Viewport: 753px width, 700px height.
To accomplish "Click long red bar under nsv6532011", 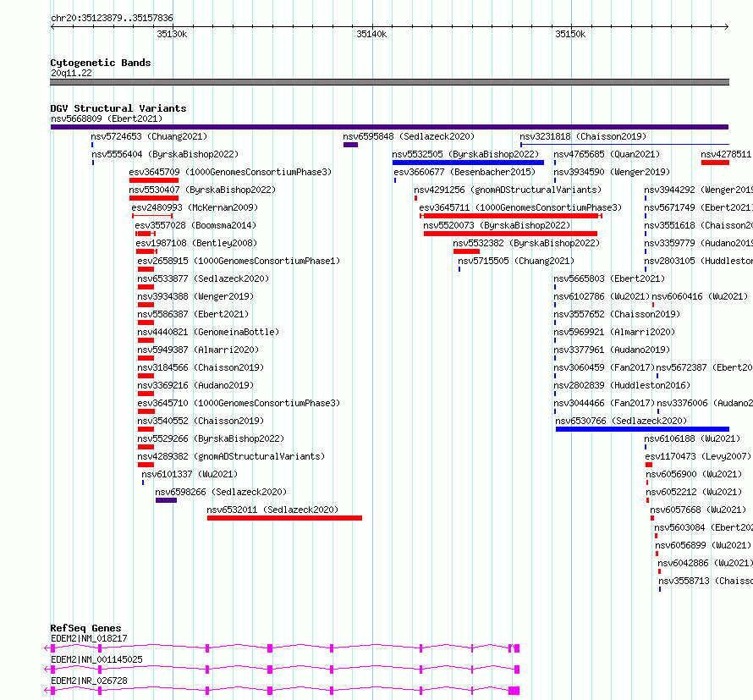I will [284, 518].
